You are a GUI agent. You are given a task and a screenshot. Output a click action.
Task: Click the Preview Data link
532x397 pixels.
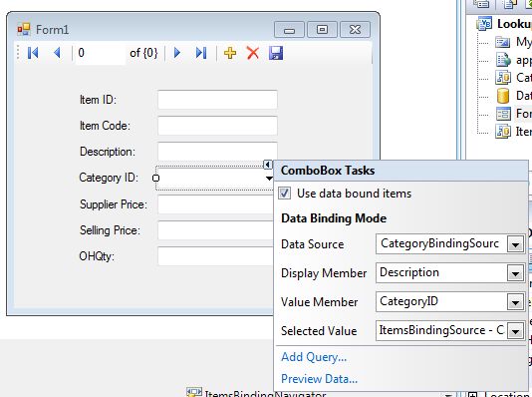coord(319,379)
